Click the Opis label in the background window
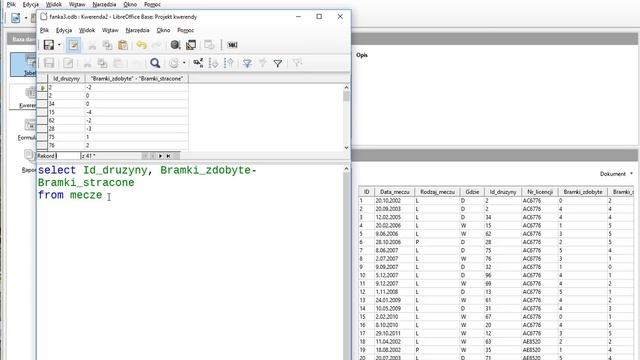Screen dimensions: 640x360 click(x=362, y=55)
